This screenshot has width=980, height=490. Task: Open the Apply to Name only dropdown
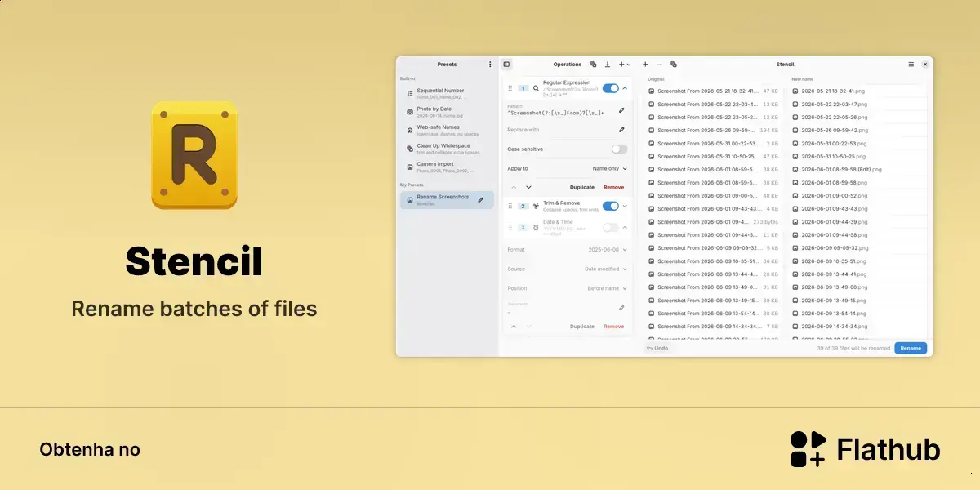coord(610,168)
